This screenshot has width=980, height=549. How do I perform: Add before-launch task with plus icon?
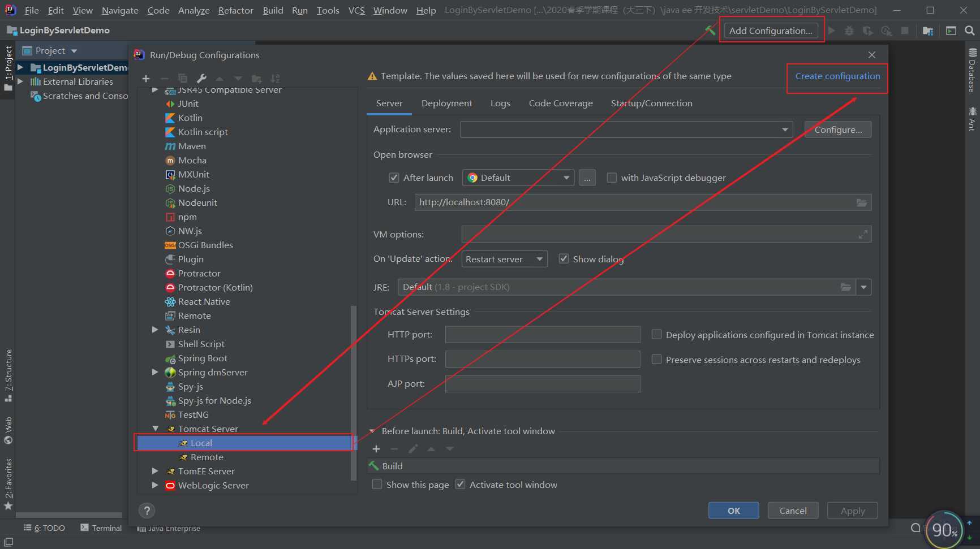(x=376, y=449)
